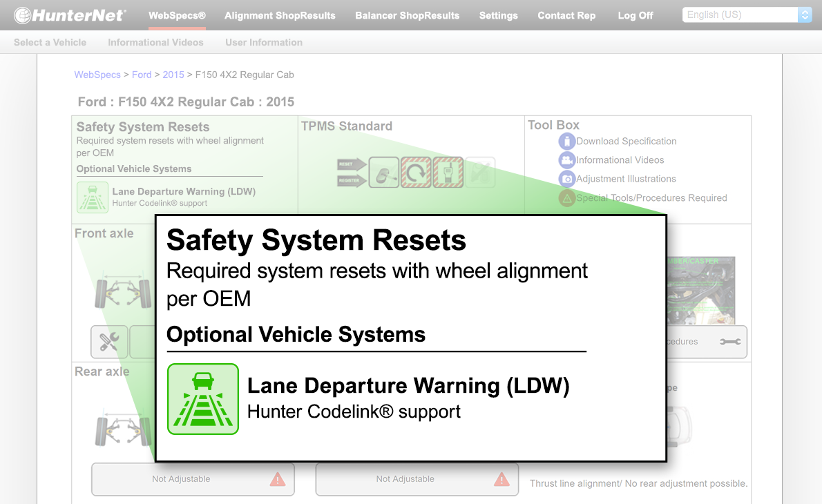
Task: Click the TPMS sensor reset icon
Action: [x=384, y=172]
